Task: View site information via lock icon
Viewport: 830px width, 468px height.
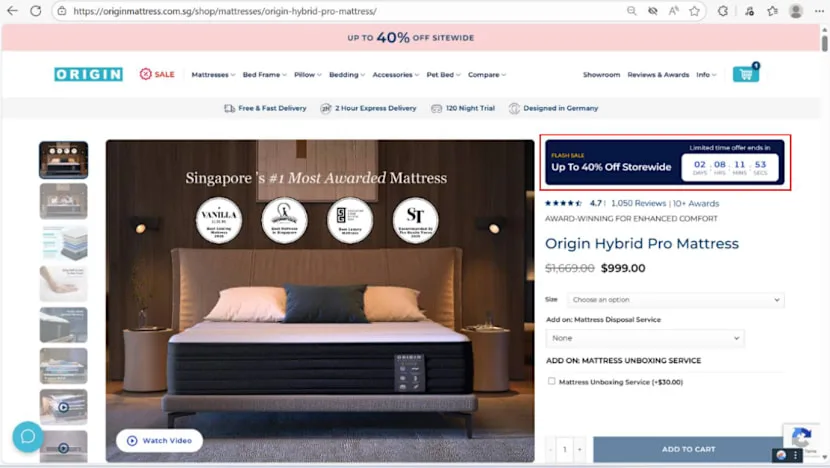Action: tap(62, 11)
